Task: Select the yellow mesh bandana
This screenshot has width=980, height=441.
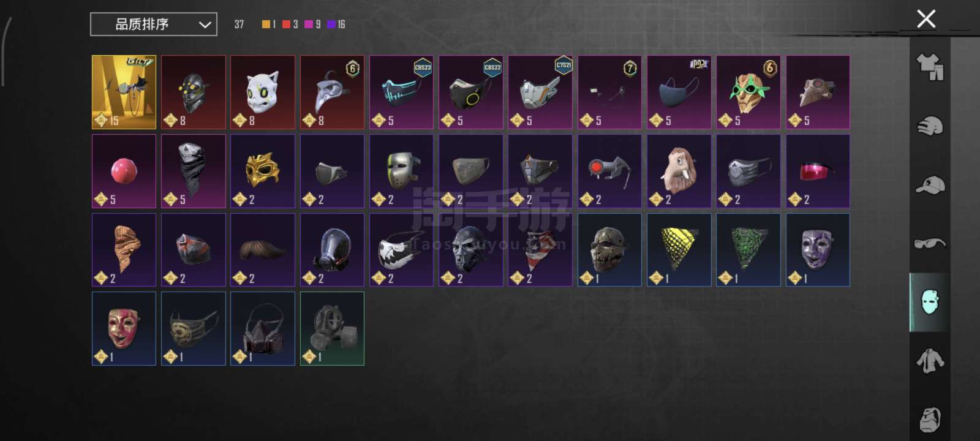Action: click(679, 250)
